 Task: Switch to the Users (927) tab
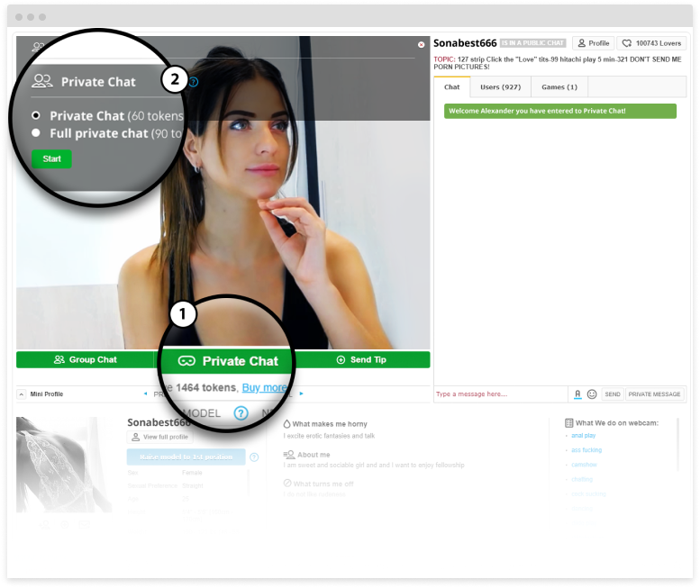click(500, 87)
